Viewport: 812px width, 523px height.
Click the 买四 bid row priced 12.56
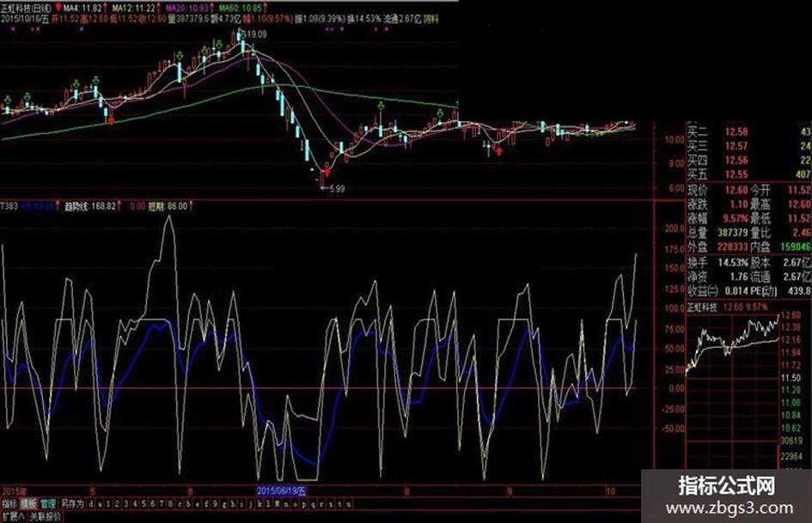[x=748, y=161]
